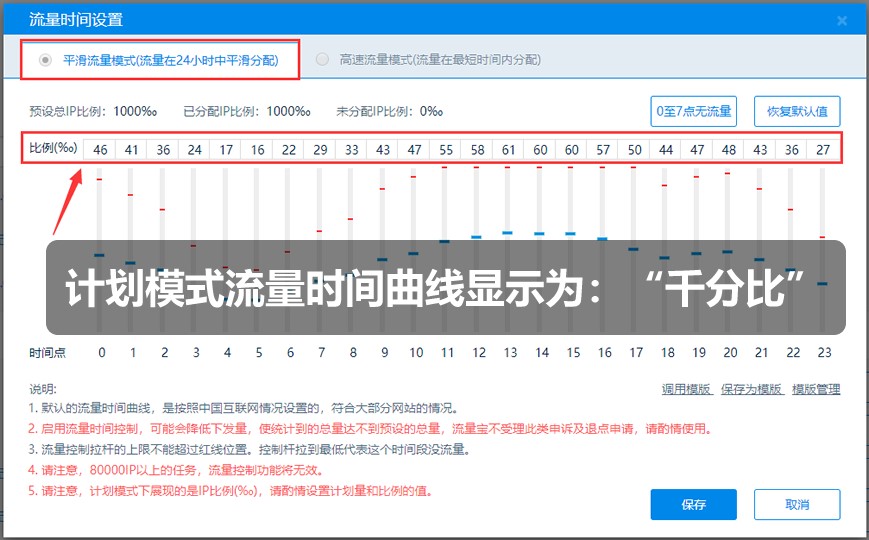This screenshot has width=869, height=540.
Task: Click time point label 12
Action: pyautogui.click(x=479, y=353)
